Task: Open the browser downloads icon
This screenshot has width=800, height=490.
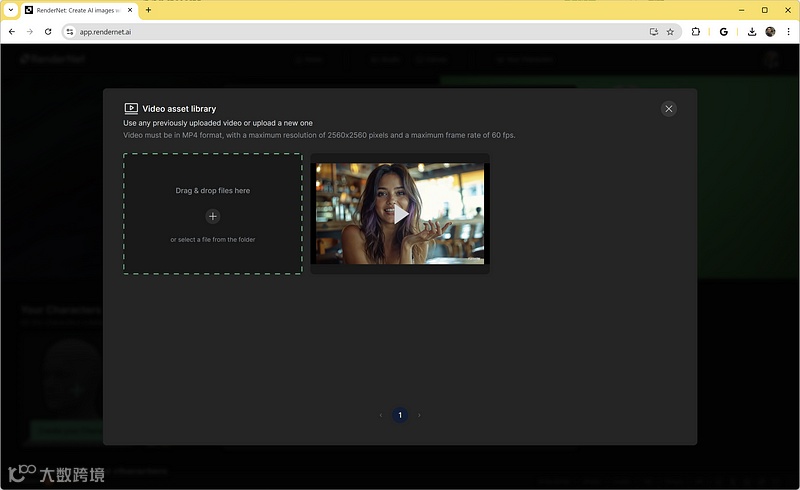Action: pos(752,32)
